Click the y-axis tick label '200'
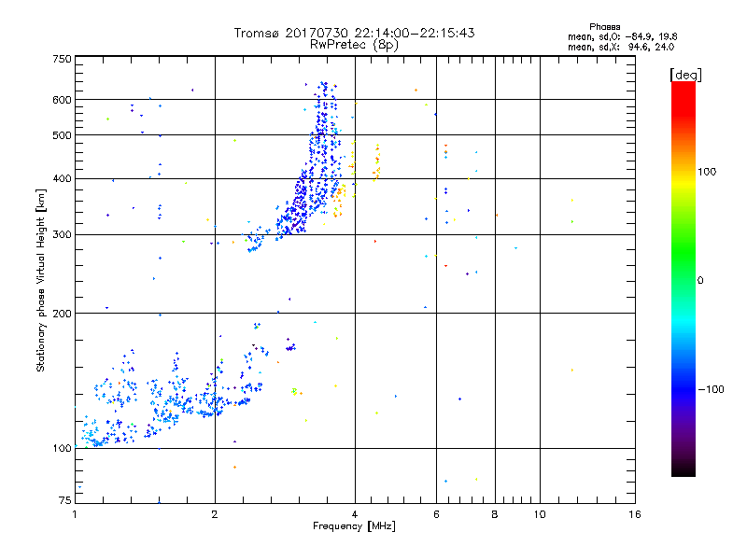747x560 pixels. pyautogui.click(x=63, y=314)
